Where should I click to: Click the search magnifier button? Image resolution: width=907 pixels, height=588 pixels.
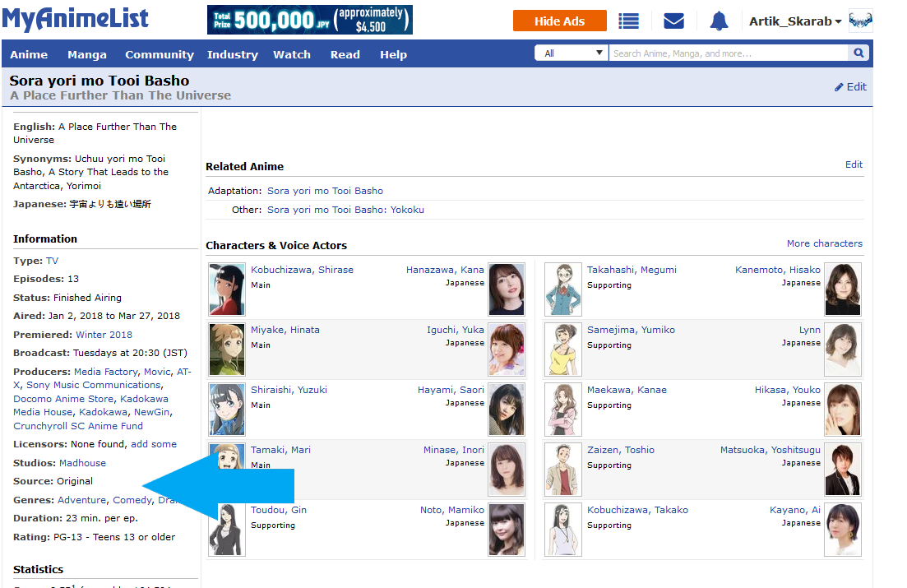click(x=859, y=53)
